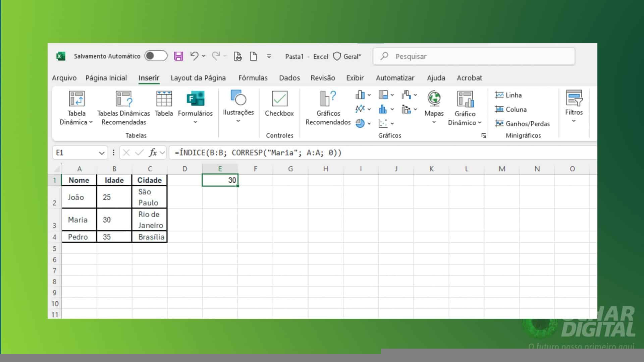This screenshot has height=362, width=644.
Task: Open Gráficos Recomendados
Action: click(x=327, y=107)
